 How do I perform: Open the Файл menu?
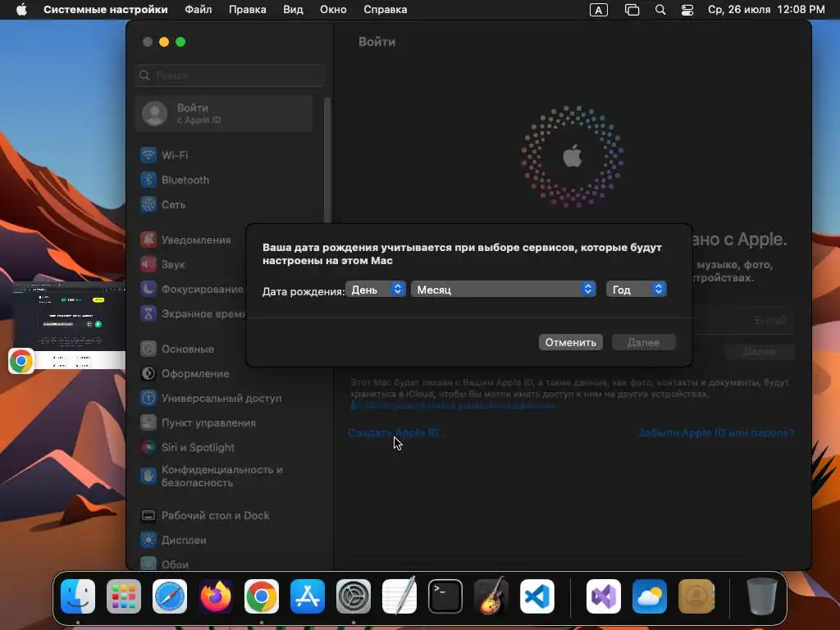199,10
